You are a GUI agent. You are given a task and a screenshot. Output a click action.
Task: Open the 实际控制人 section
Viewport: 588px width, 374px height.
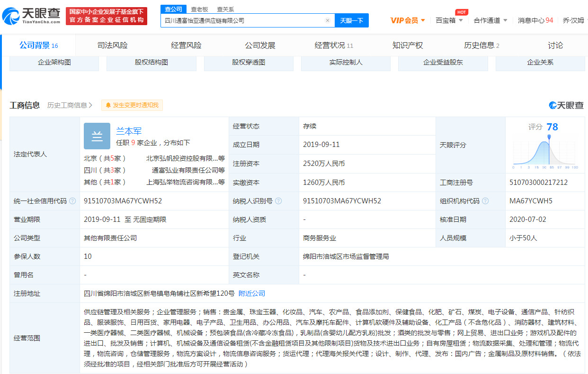346,63
